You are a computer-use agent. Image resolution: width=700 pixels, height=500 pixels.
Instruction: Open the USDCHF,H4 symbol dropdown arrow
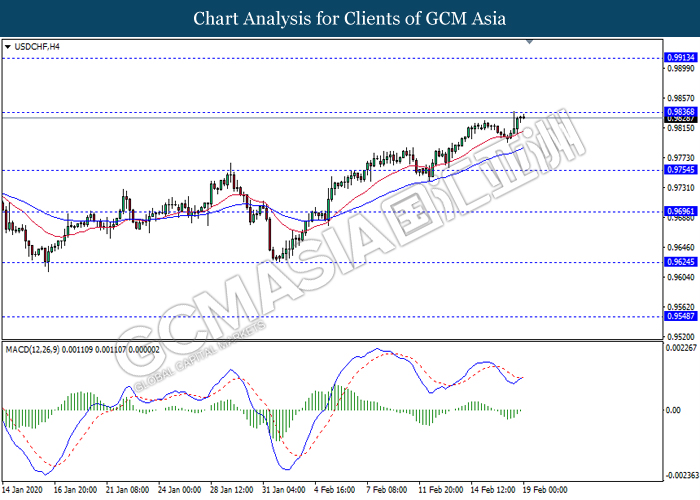pos(8,47)
